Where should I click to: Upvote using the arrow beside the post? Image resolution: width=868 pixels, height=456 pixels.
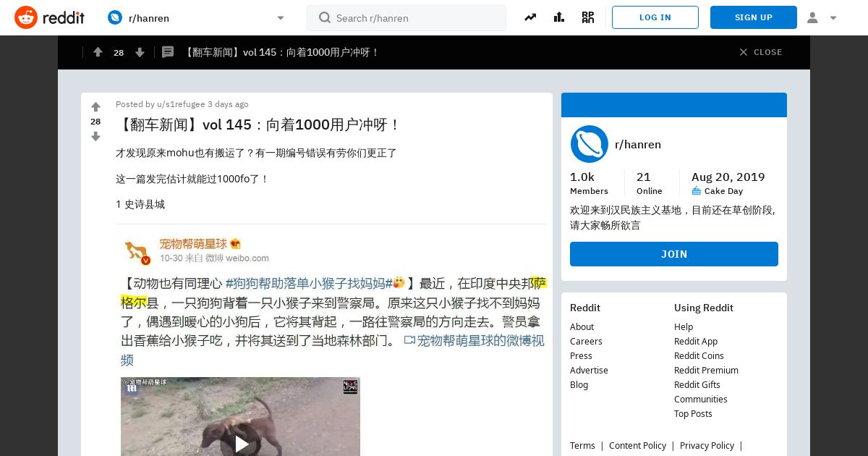coord(95,107)
